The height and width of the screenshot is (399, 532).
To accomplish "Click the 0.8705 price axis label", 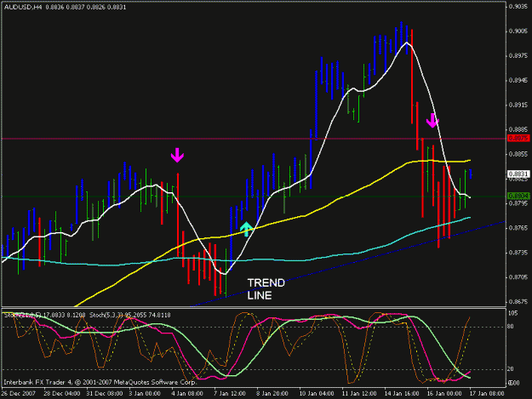I will click(x=518, y=277).
